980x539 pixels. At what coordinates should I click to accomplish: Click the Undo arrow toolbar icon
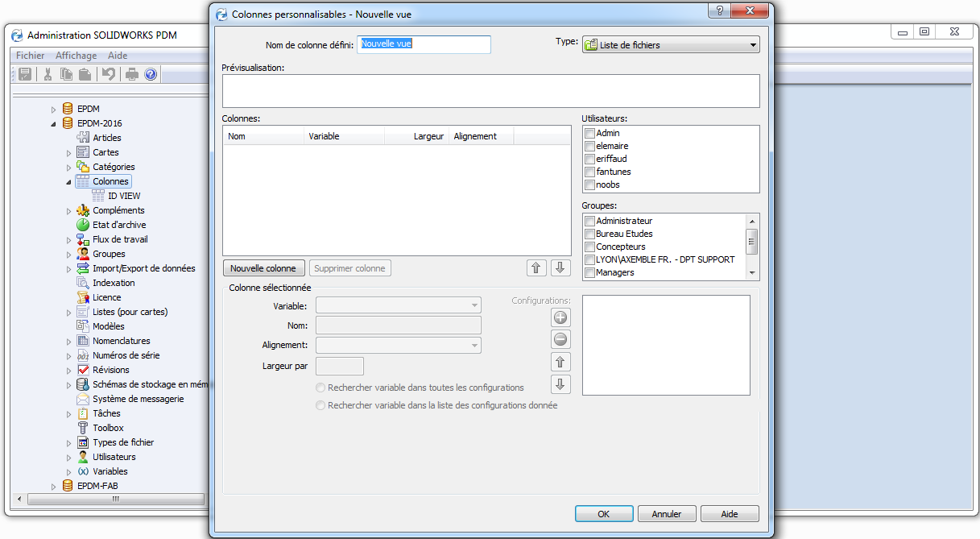(x=109, y=74)
